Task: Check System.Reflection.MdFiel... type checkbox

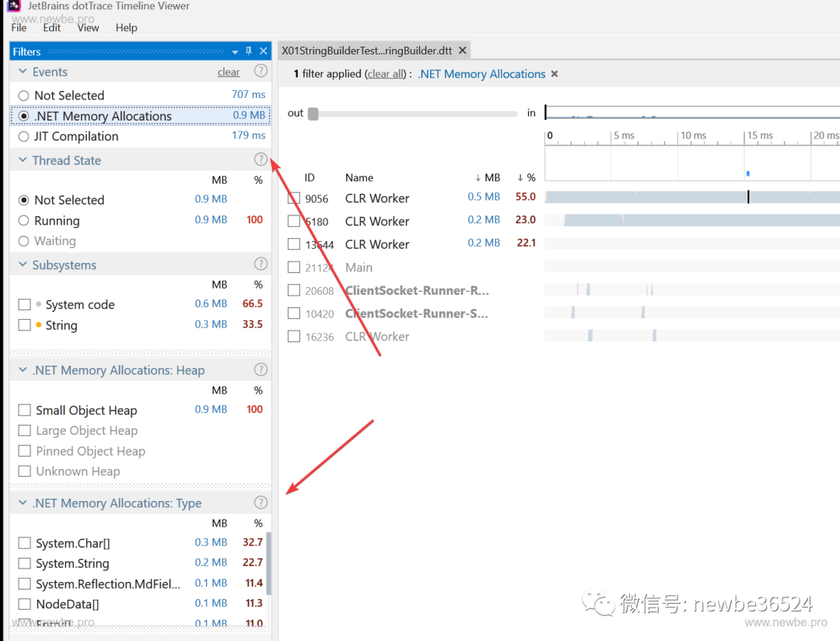Action: click(x=24, y=583)
